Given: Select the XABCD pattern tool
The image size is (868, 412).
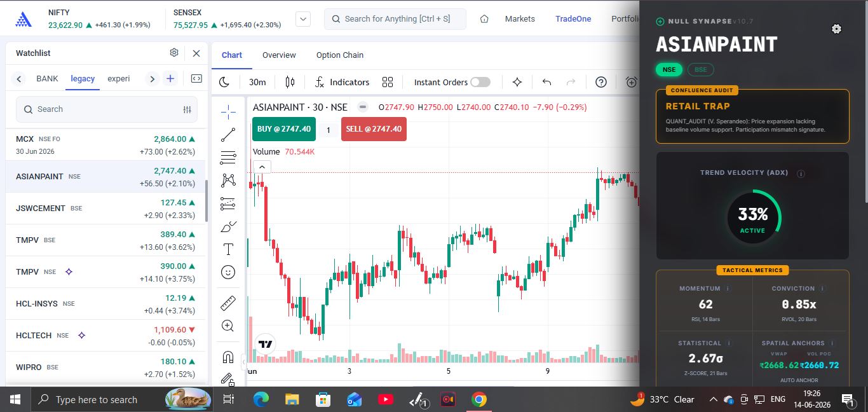Looking at the screenshot, I should (228, 181).
